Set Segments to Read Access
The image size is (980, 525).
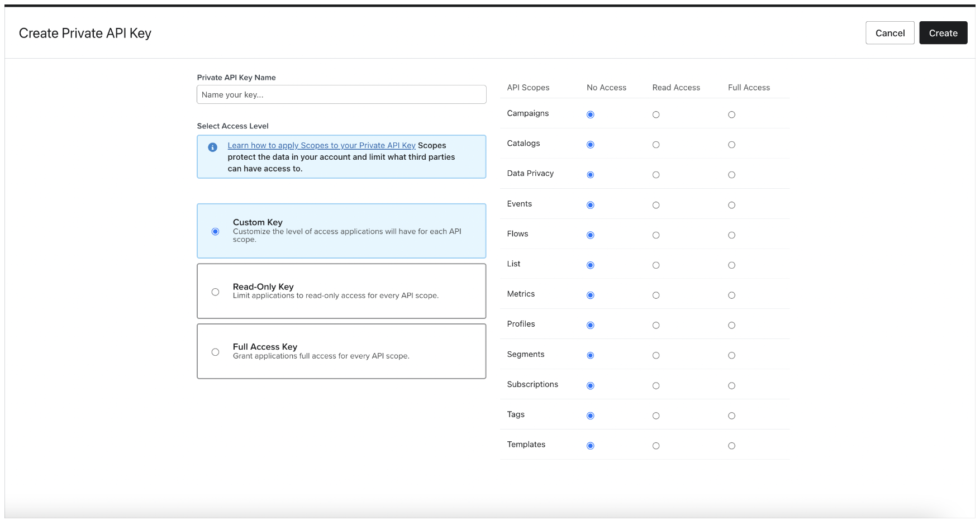click(x=656, y=356)
